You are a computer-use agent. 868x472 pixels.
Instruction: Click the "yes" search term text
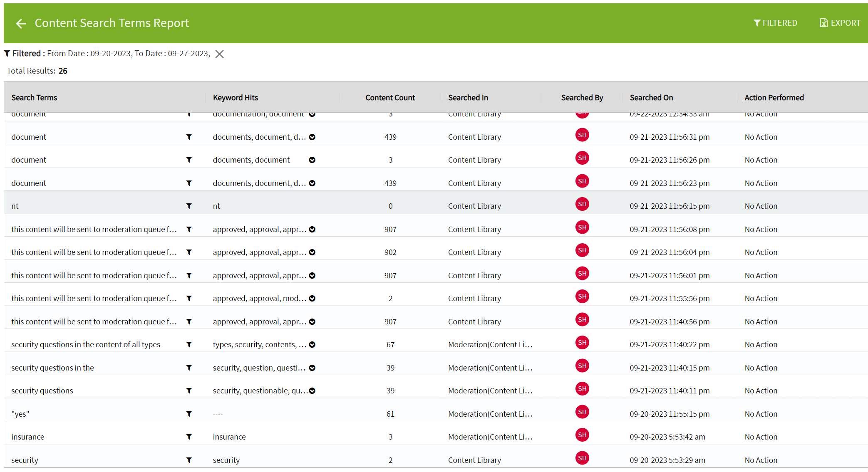click(x=20, y=414)
